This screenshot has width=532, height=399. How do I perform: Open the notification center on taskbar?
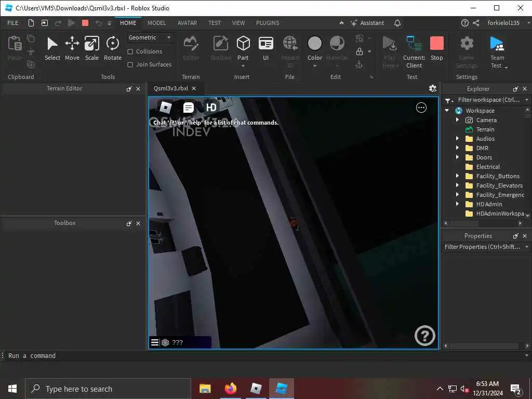click(516, 389)
